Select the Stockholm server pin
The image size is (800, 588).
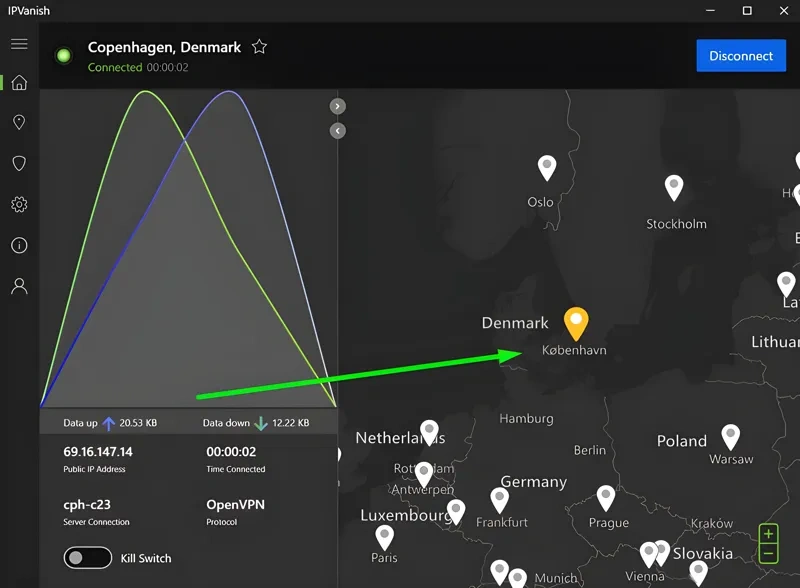[x=675, y=187]
